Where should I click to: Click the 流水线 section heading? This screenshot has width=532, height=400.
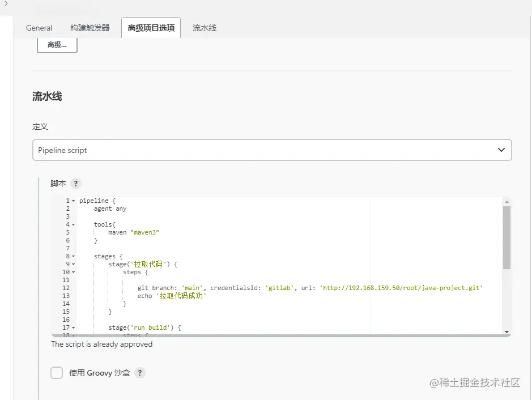[47, 96]
